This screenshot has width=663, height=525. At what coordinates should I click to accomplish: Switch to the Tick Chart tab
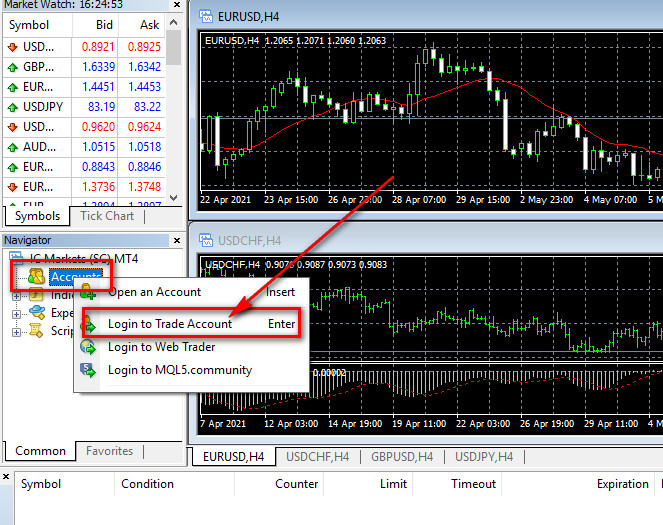point(106,216)
